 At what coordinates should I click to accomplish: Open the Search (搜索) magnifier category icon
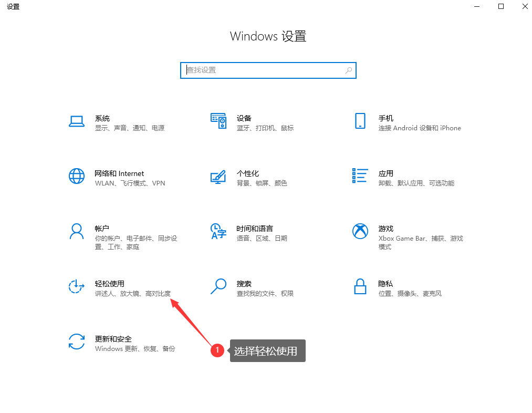(218, 286)
